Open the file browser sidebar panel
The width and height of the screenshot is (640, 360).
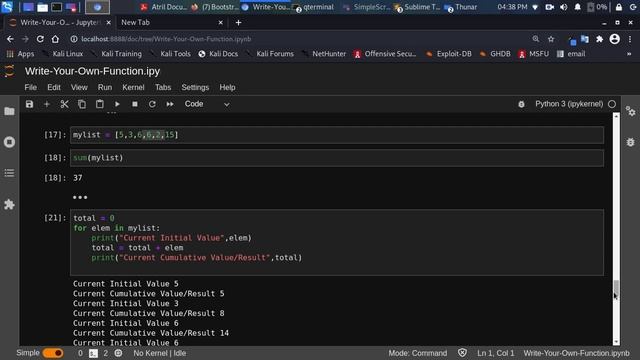click(9, 111)
